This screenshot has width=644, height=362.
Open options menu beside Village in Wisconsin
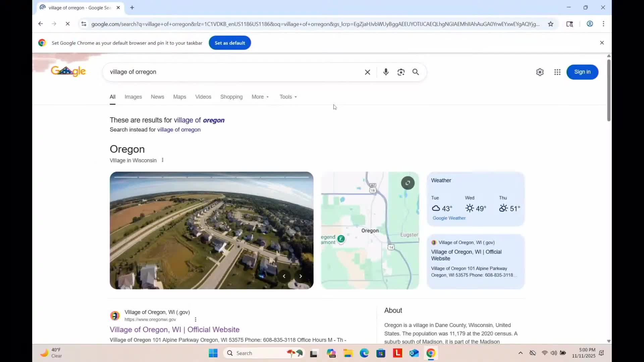tap(163, 160)
